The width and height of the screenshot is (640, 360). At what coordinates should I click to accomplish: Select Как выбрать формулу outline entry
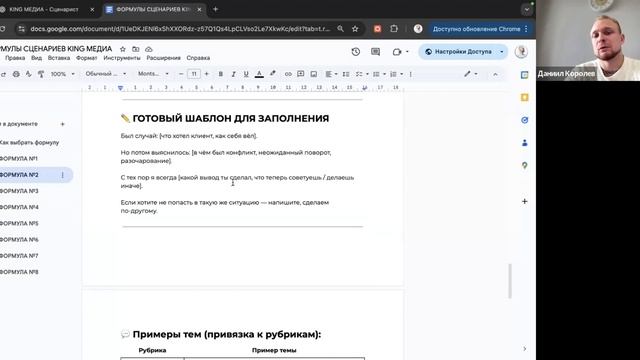click(x=29, y=142)
